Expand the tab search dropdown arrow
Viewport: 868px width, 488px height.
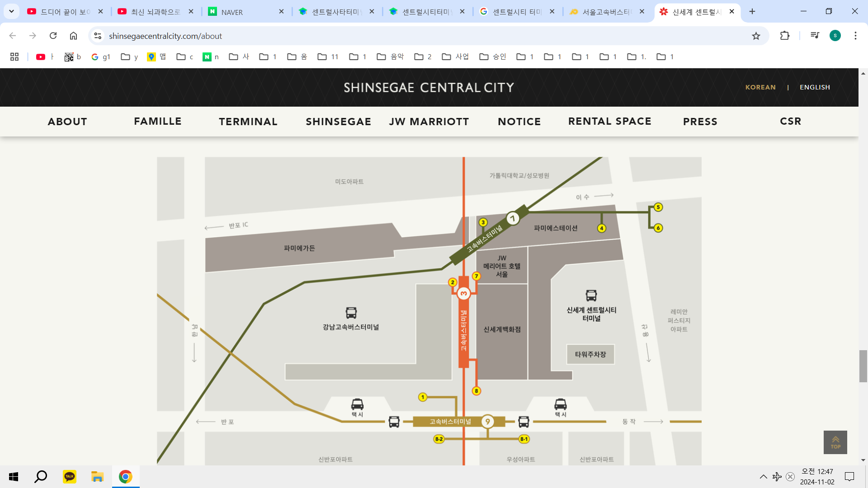click(x=11, y=11)
